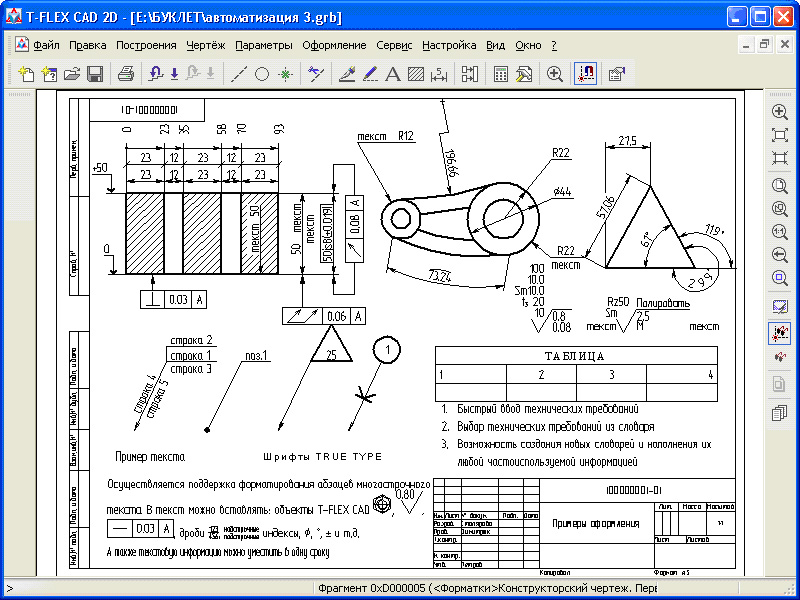Click the document icon left of Файл
The height and width of the screenshot is (600, 800).
coord(21,45)
